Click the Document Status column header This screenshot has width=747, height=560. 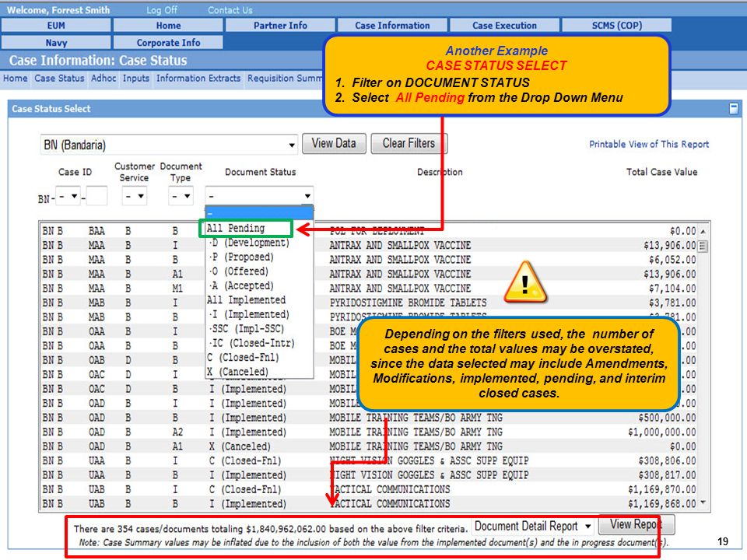[260, 172]
